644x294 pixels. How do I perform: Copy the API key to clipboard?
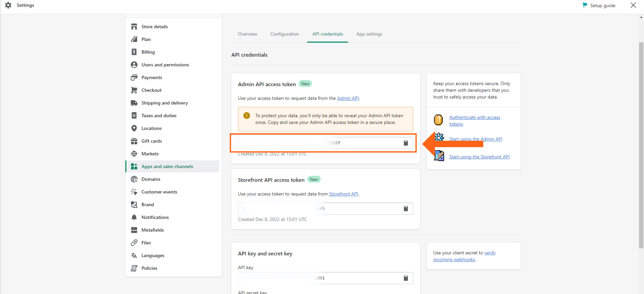pos(406,278)
